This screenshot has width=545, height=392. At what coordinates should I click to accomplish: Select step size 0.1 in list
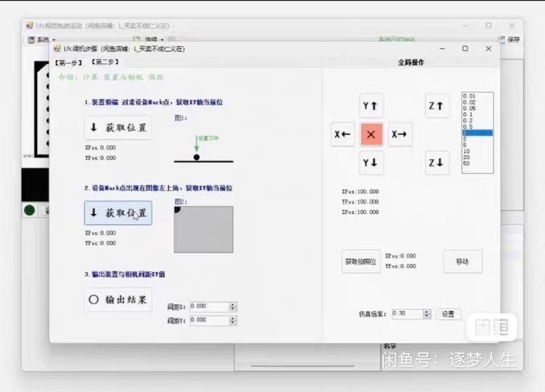[477, 114]
